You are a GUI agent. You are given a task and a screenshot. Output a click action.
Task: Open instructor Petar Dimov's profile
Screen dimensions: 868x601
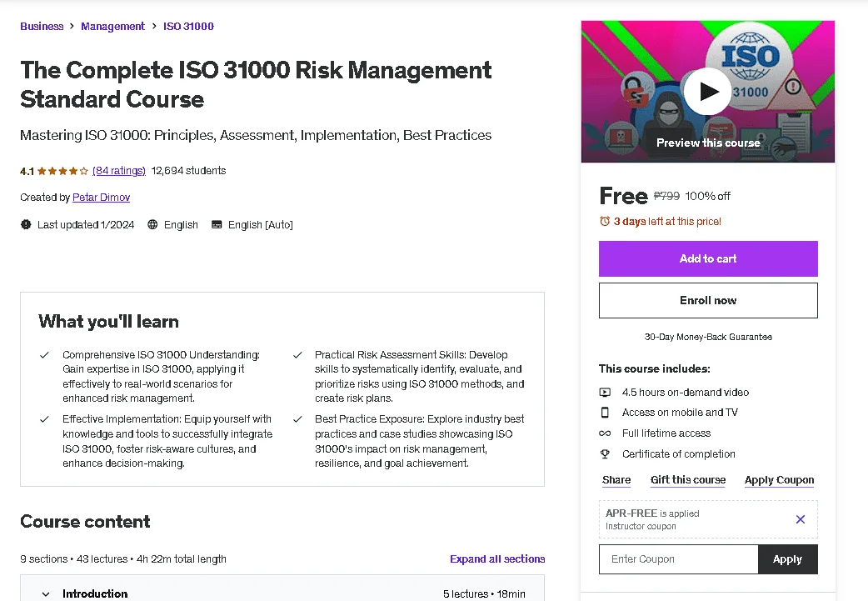coord(102,198)
